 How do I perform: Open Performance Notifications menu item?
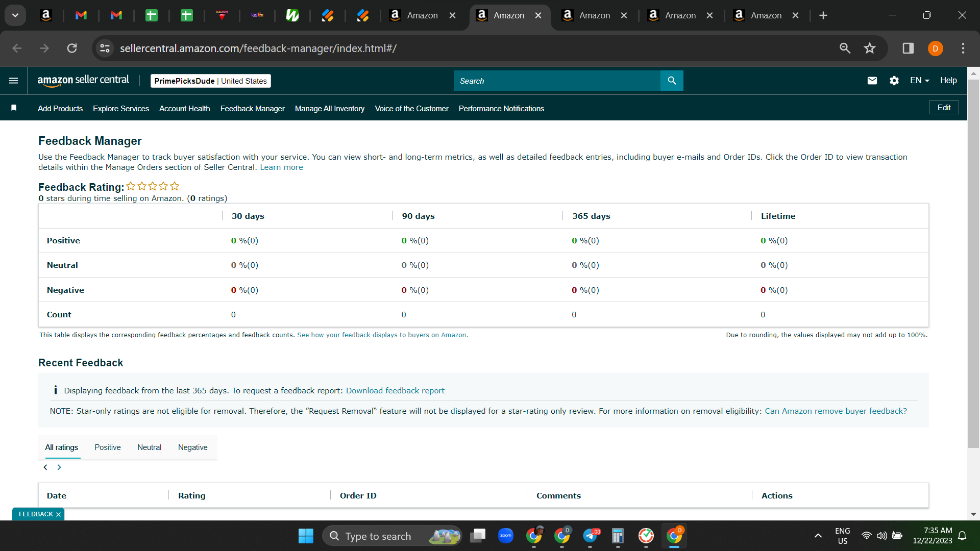pos(501,108)
